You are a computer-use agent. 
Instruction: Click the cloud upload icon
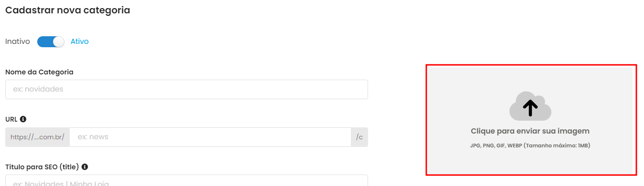tap(530, 106)
